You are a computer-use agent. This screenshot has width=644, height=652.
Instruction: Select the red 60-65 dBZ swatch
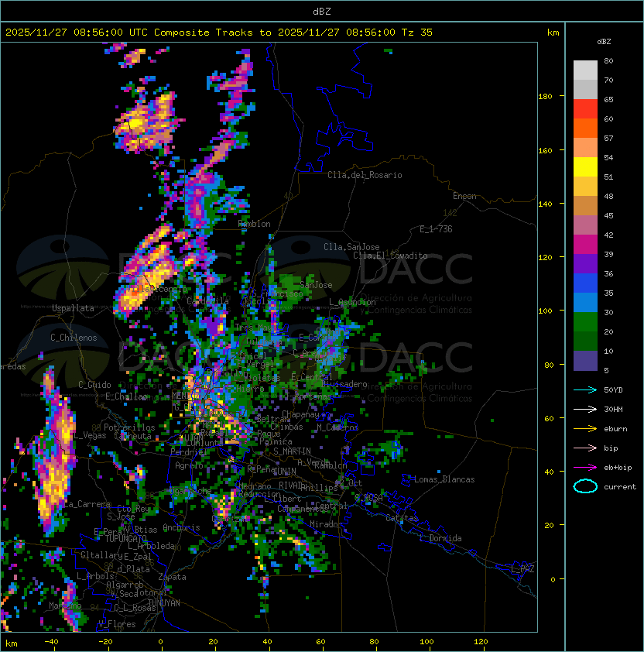[x=585, y=109]
